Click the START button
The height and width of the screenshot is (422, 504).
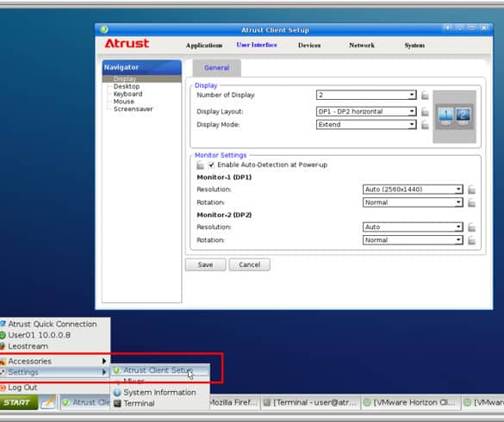pyautogui.click(x=19, y=402)
